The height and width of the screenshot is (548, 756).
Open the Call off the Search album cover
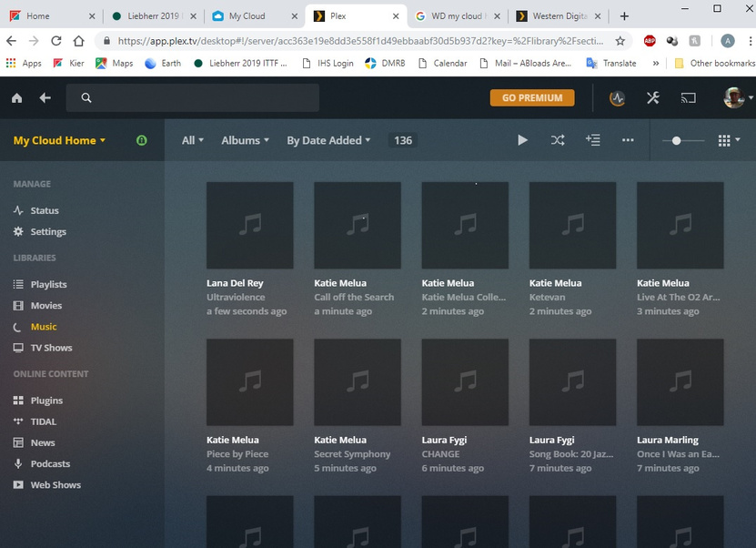358,225
